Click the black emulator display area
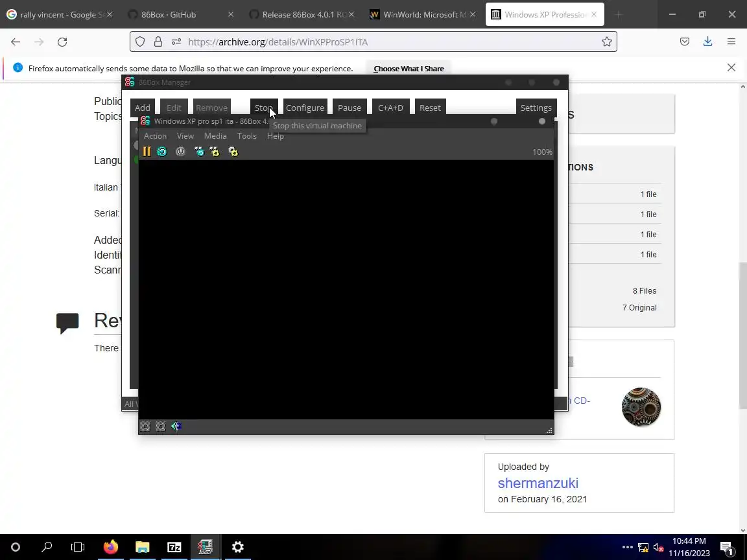Screen dimensions: 747x560 point(346,290)
